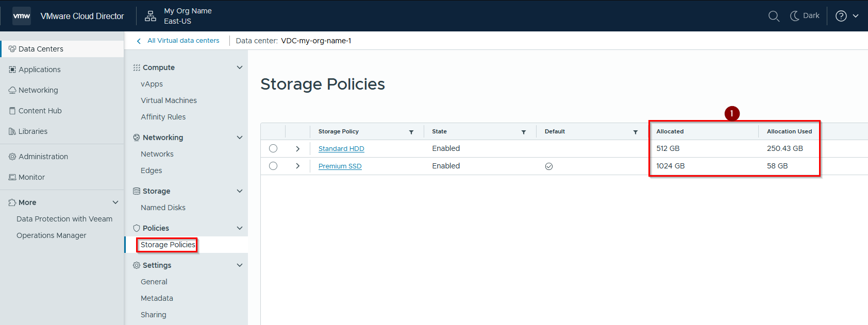Image resolution: width=868 pixels, height=325 pixels.
Task: Click the Administration gear icon
Action: click(x=12, y=157)
